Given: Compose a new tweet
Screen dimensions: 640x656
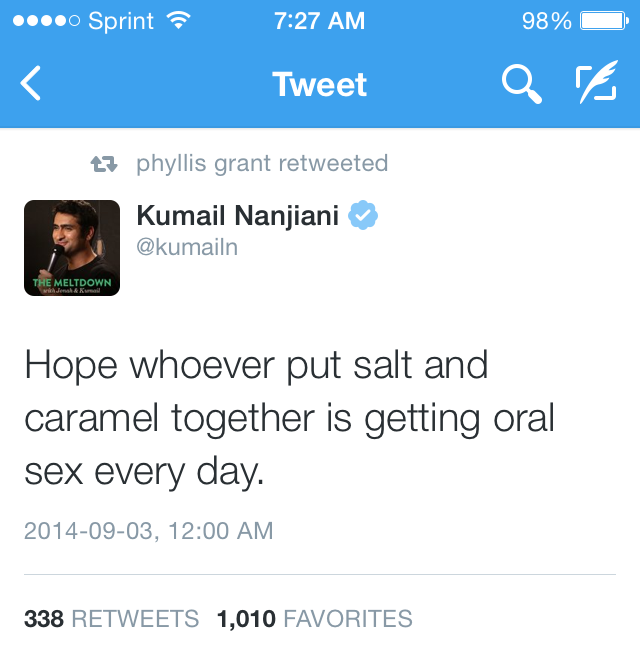Looking at the screenshot, I should click(597, 85).
